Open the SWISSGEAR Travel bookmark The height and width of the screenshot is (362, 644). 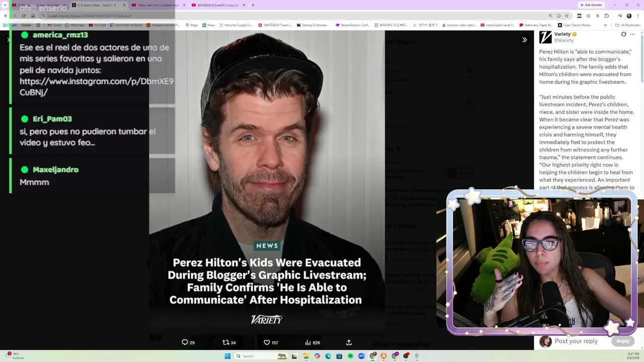(275, 25)
